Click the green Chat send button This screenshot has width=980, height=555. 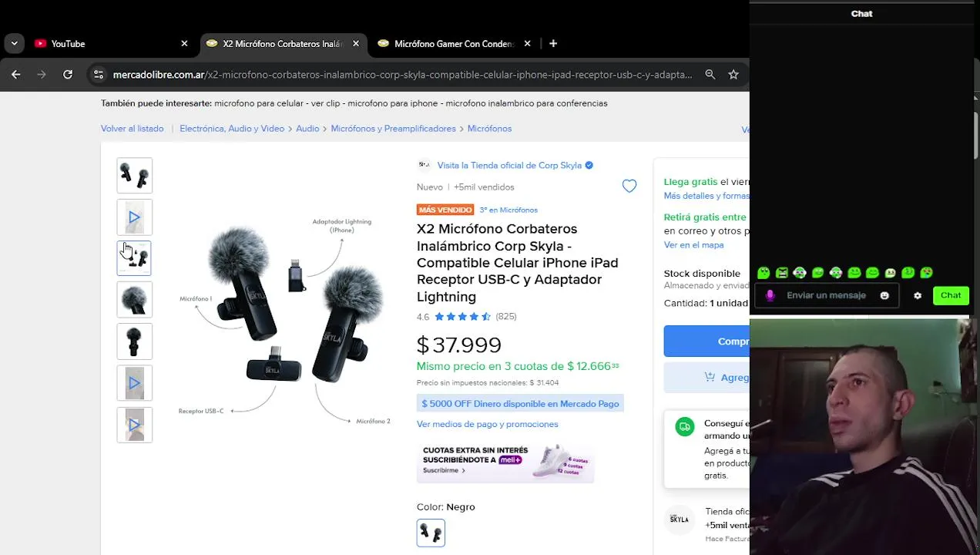click(x=951, y=295)
